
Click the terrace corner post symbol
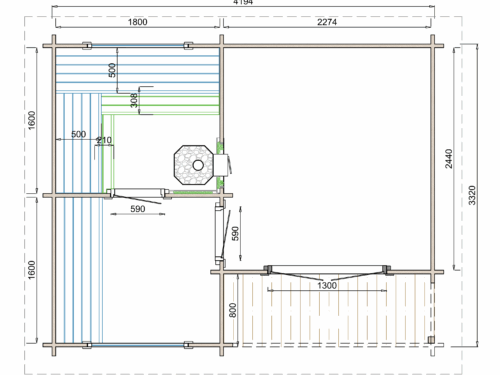(x=431, y=339)
